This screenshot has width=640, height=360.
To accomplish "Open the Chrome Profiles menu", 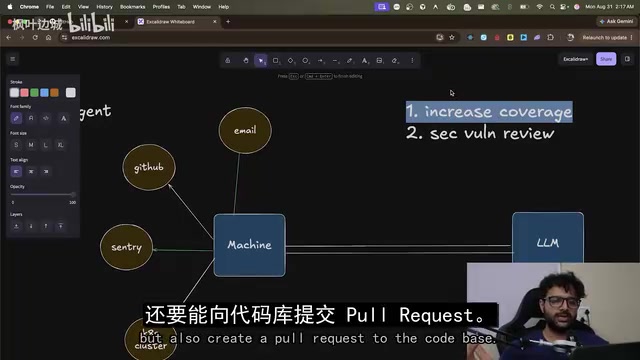I will 161,7.
